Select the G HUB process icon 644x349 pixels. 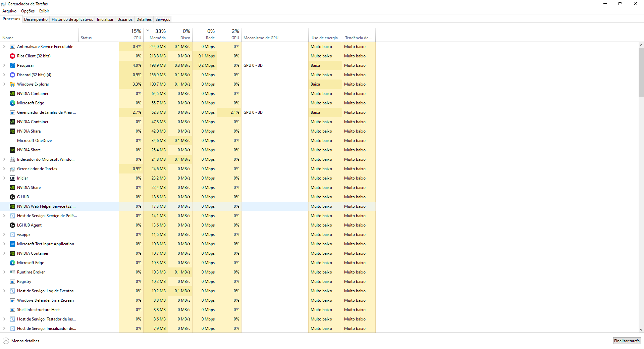tap(12, 197)
